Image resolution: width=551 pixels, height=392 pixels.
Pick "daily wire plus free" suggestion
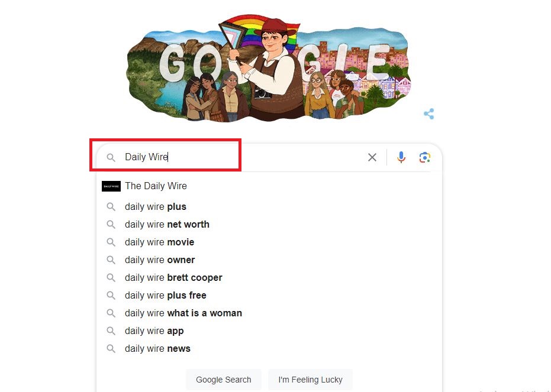pyautogui.click(x=166, y=296)
